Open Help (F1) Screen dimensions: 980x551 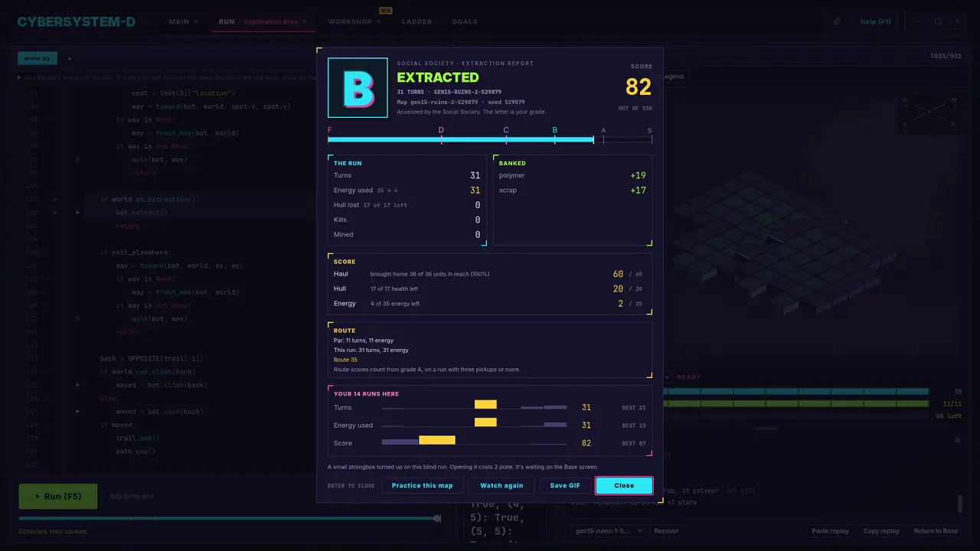(x=875, y=21)
